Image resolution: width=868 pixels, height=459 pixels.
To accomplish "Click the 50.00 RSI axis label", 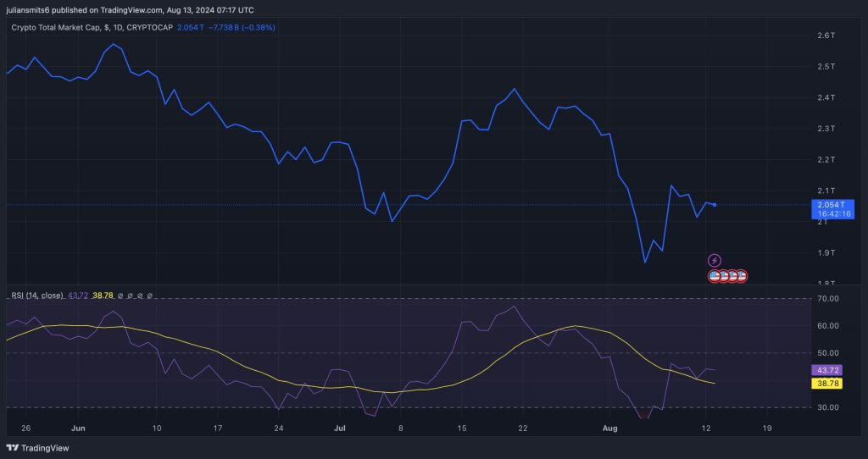I will [x=827, y=353].
